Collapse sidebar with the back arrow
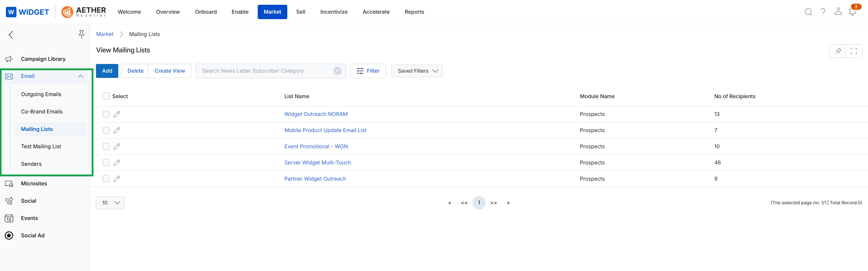The height and width of the screenshot is (271, 868). (x=11, y=34)
